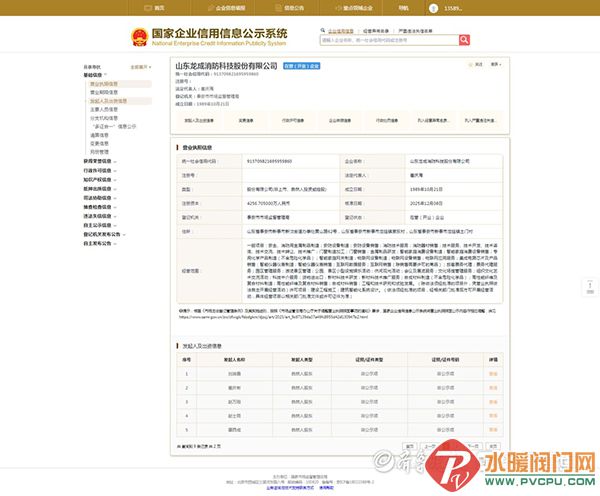Click the 成立日期 value 1999年10月21日 in table
The image size is (600, 496).
(426, 189)
